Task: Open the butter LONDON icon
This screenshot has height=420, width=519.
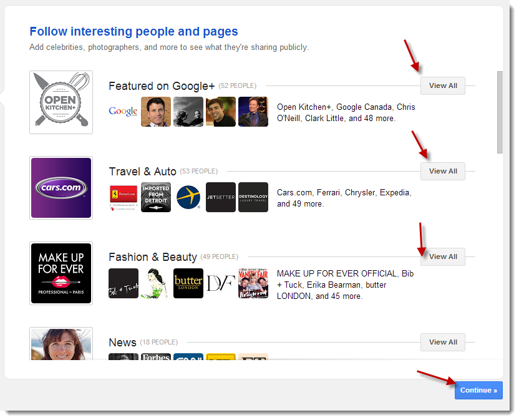Action: click(x=188, y=283)
